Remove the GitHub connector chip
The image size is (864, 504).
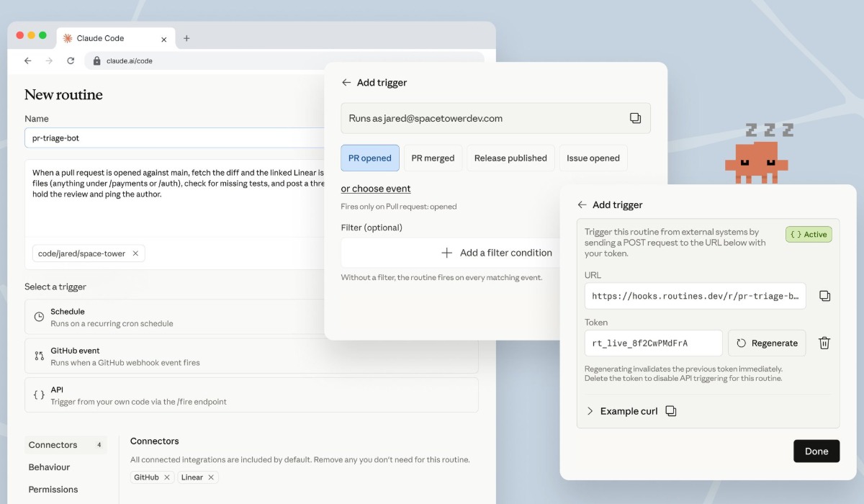[x=167, y=477]
